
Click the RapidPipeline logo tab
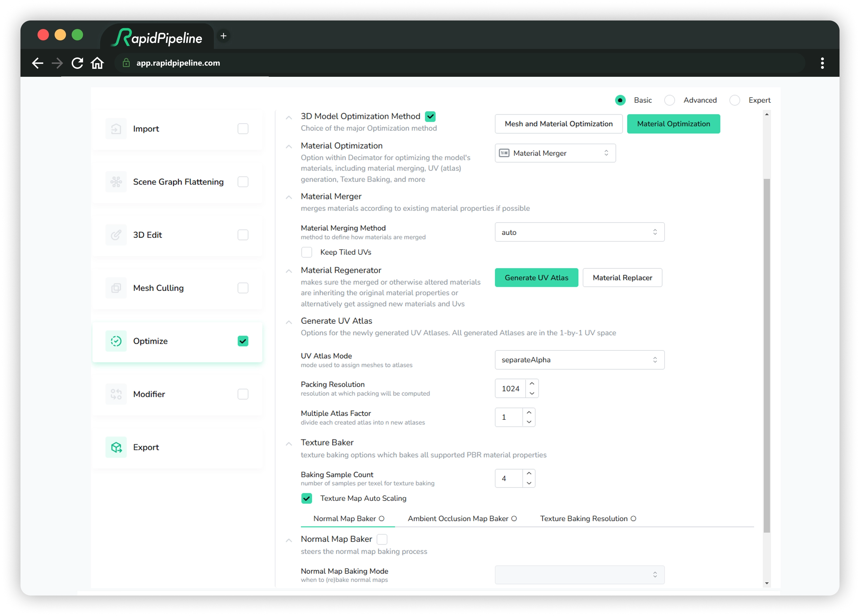(157, 37)
